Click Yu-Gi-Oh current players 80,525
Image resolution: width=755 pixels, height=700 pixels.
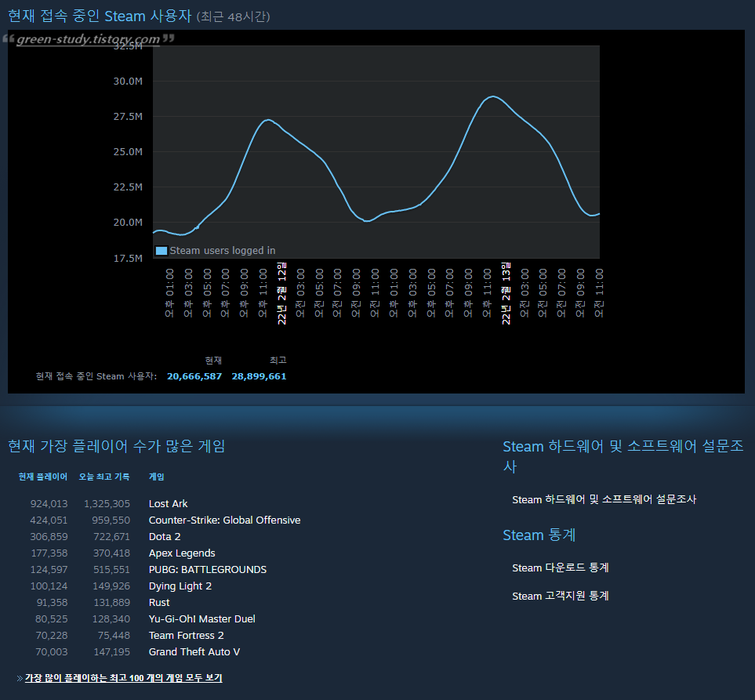tap(52, 618)
